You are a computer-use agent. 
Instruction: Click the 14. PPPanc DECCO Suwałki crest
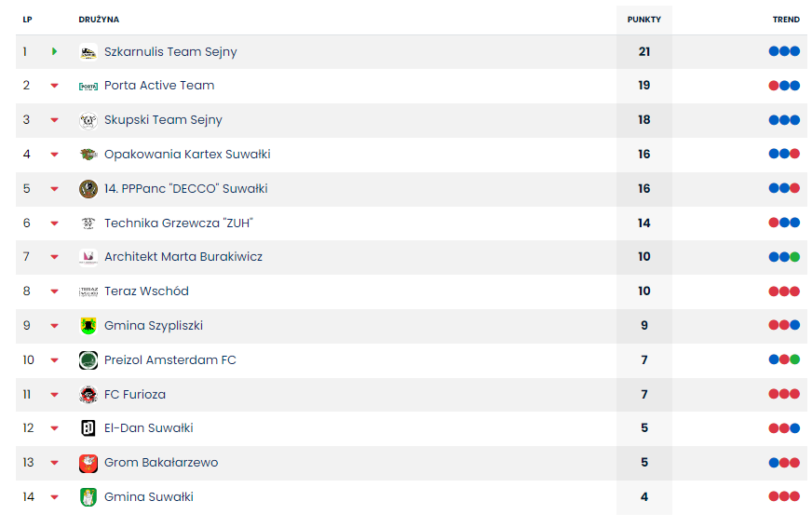(88, 189)
